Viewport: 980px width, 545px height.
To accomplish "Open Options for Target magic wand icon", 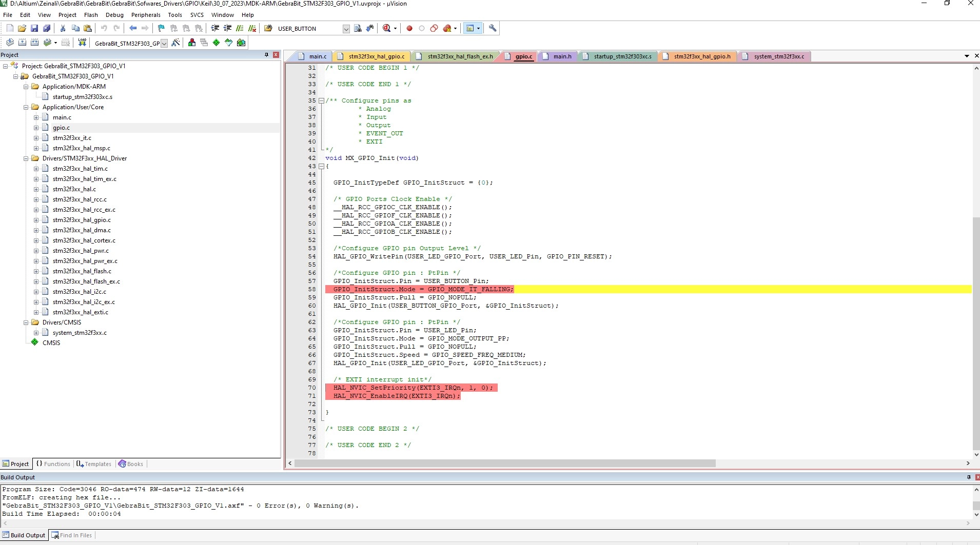I will [x=175, y=43].
